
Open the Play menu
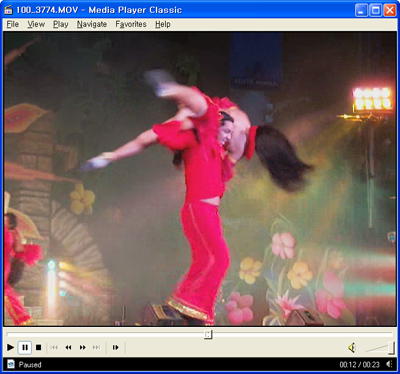coord(60,24)
